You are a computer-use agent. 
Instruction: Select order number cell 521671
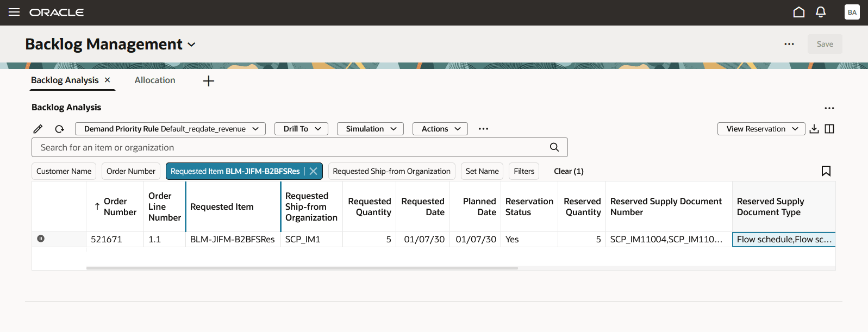point(115,239)
